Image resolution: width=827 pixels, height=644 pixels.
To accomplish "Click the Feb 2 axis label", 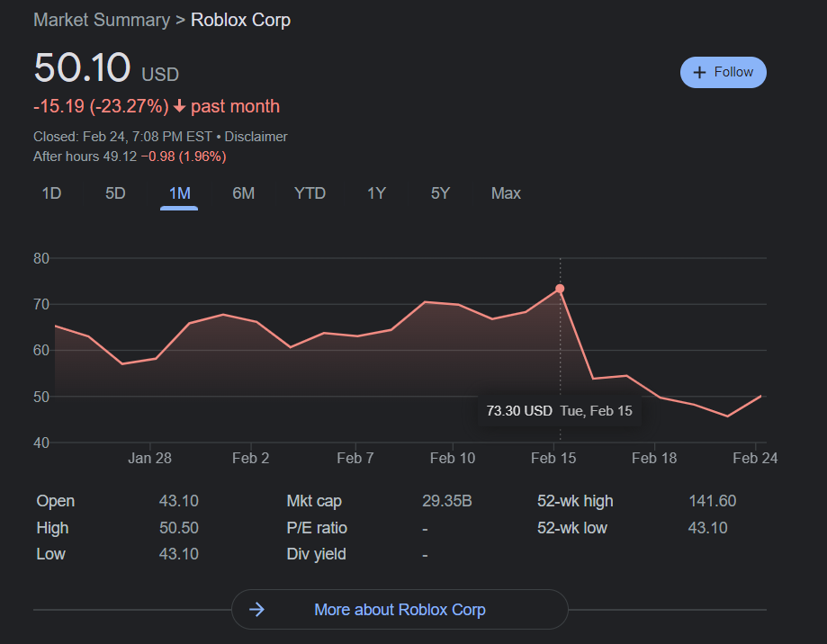I will point(250,458).
